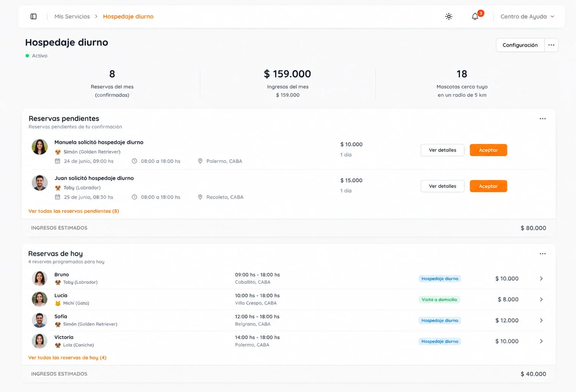The height and width of the screenshot is (392, 576).
Task: Click calendar icon beside 24 de junio
Action: 58,161
